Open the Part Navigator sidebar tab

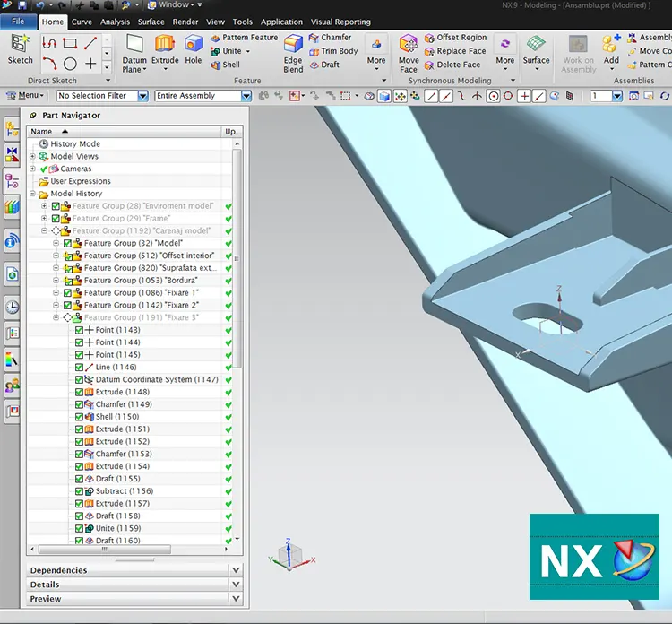pos(12,181)
